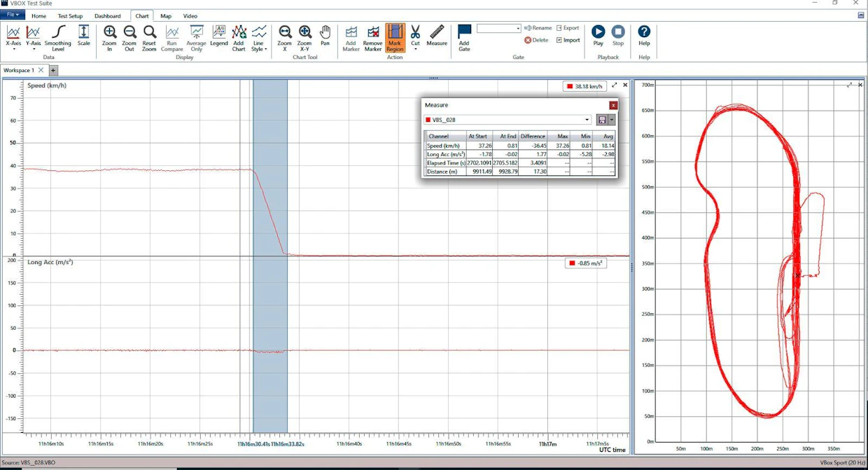This screenshot has height=470, width=868.
Task: Click the Speed (km/h) row in Measure table
Action: (x=520, y=145)
